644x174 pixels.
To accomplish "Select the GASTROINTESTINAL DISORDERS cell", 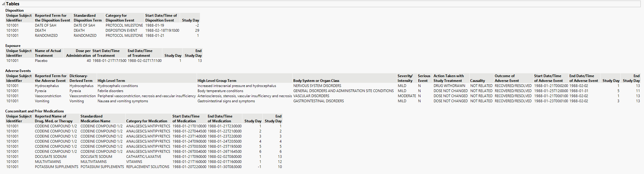I will click(x=318, y=101).
